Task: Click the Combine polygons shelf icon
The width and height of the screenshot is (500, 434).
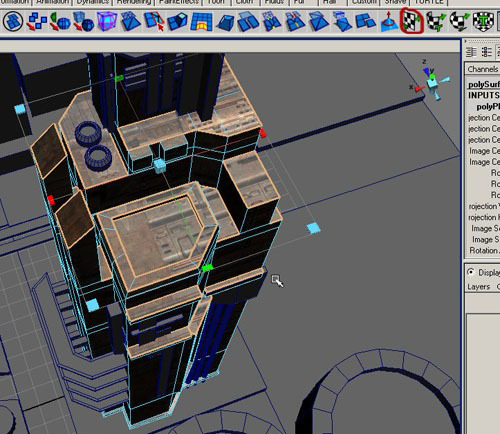Action: (x=13, y=21)
